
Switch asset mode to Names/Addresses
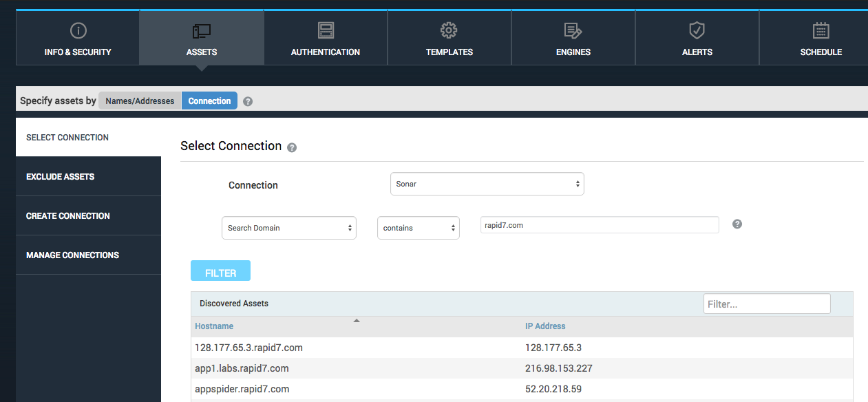[x=140, y=100]
